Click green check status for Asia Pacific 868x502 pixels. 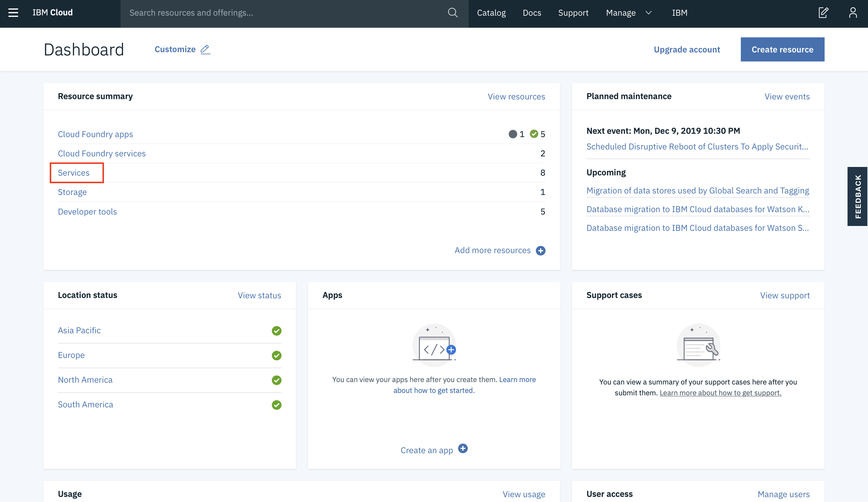[276, 331]
